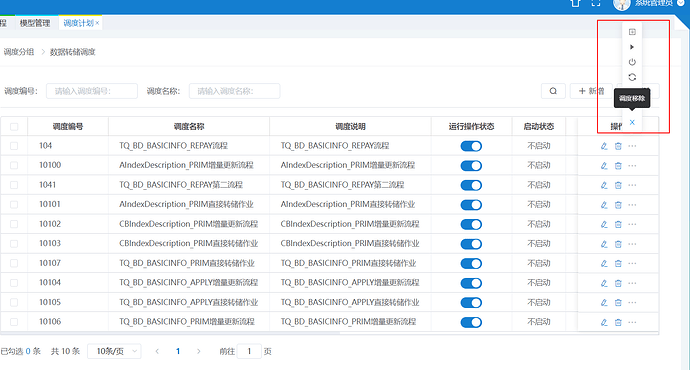Click the power icon in the popup menu
The width and height of the screenshot is (690, 370).
pos(632,62)
